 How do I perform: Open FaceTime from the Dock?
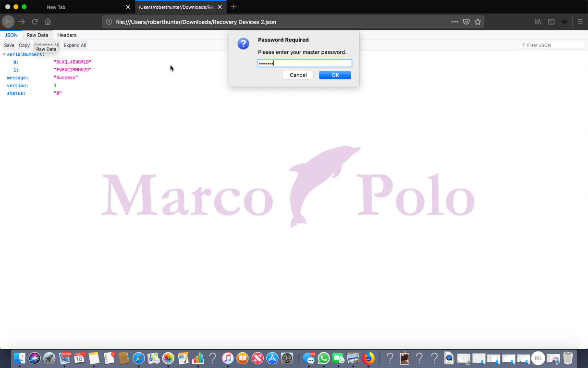tap(339, 358)
